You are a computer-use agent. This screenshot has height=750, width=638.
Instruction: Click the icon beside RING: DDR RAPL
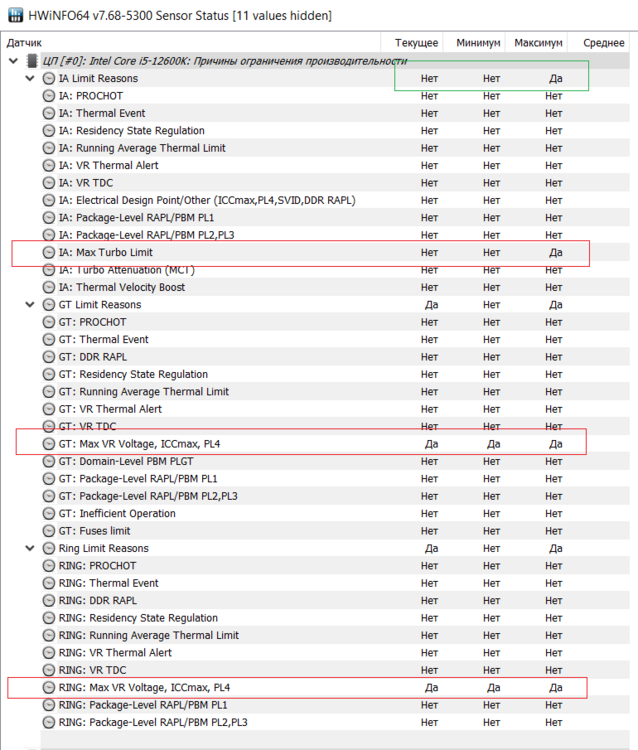49,600
